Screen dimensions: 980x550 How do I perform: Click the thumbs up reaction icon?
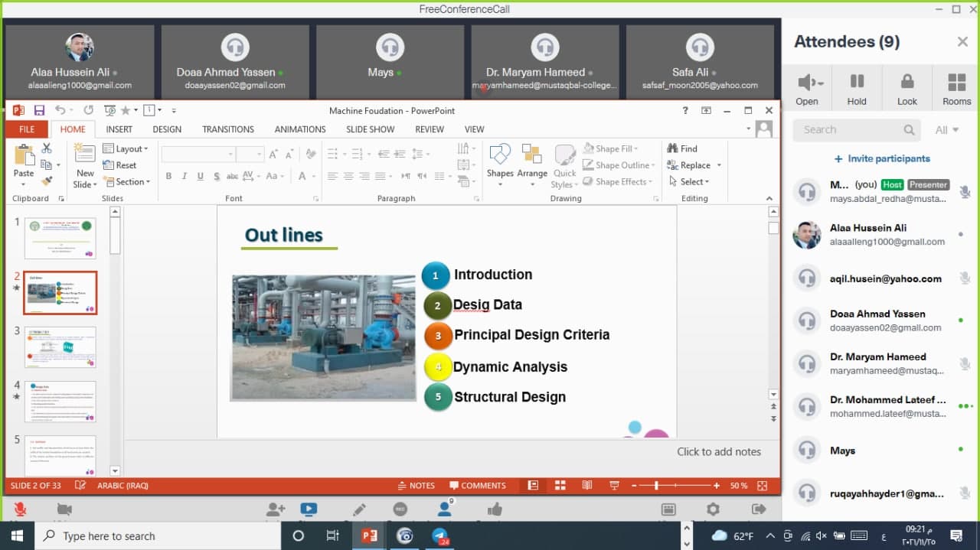[x=495, y=509]
